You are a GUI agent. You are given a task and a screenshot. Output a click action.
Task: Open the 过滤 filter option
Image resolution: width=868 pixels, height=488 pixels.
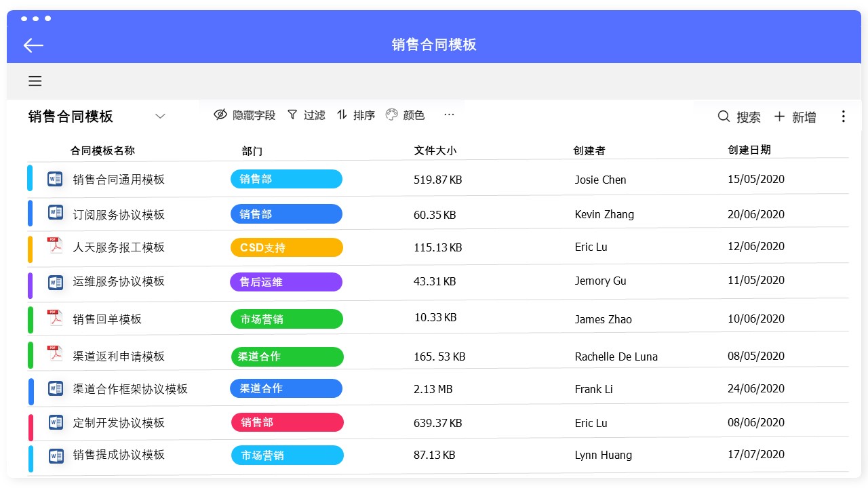(307, 115)
